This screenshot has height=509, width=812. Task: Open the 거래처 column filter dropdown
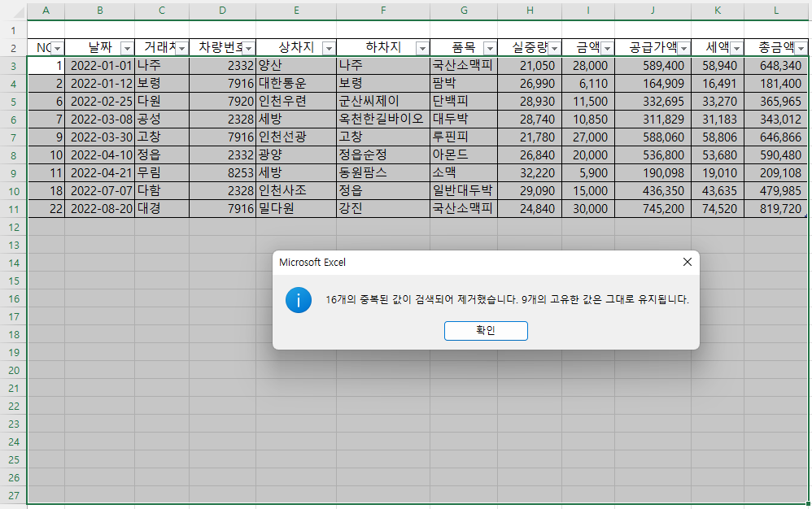[x=181, y=49]
